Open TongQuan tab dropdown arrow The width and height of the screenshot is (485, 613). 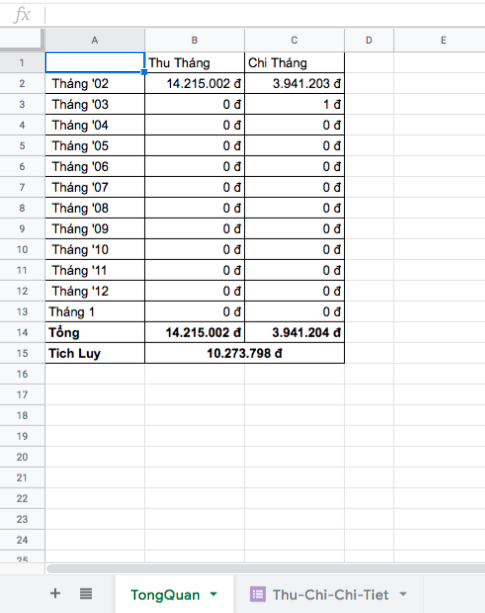pos(213,594)
